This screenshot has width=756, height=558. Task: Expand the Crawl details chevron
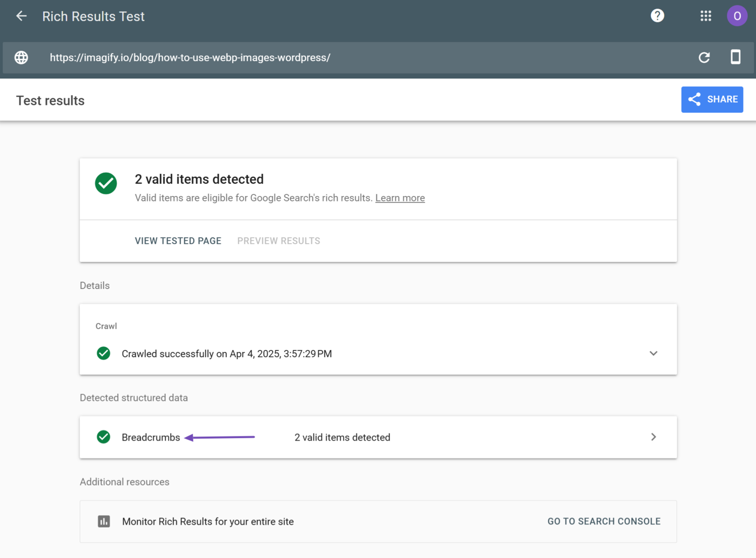coord(653,353)
